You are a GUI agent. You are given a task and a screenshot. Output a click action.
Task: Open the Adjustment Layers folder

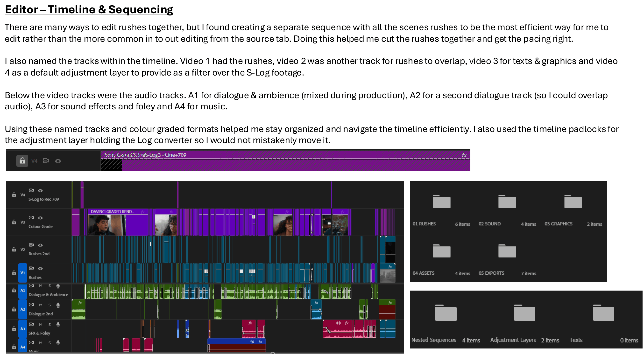(x=524, y=313)
